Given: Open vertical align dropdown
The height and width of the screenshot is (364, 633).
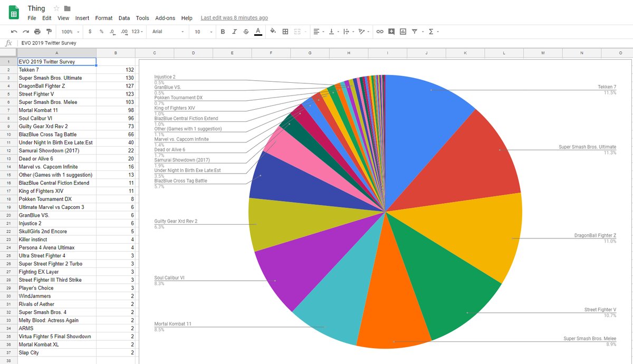Looking at the screenshot, I should (x=333, y=32).
